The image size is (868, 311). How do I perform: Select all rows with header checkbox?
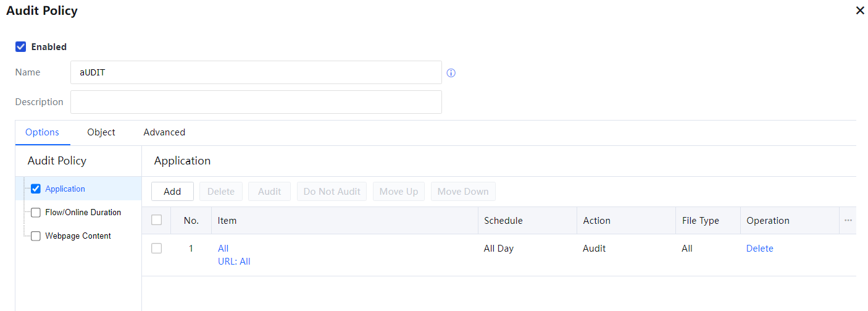click(x=157, y=220)
